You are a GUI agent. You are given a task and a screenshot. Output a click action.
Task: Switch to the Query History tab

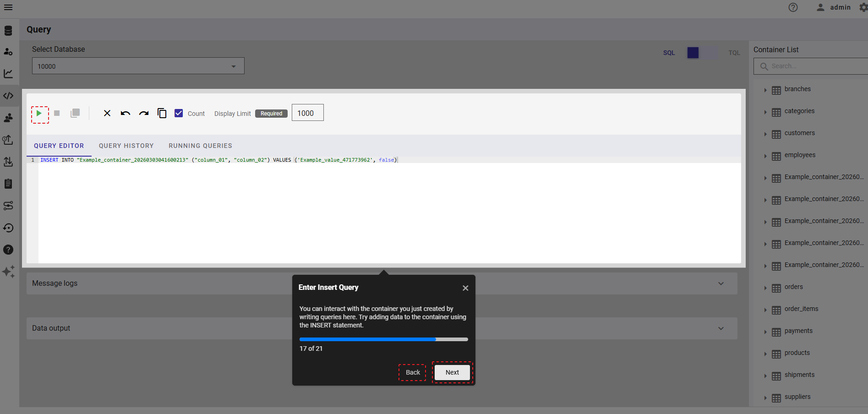pos(126,146)
